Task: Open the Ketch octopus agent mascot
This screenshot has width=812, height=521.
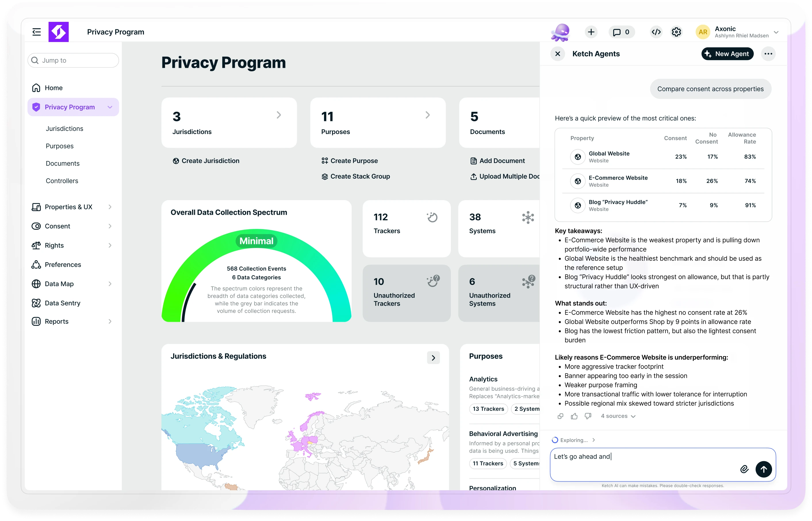Action: coord(561,32)
